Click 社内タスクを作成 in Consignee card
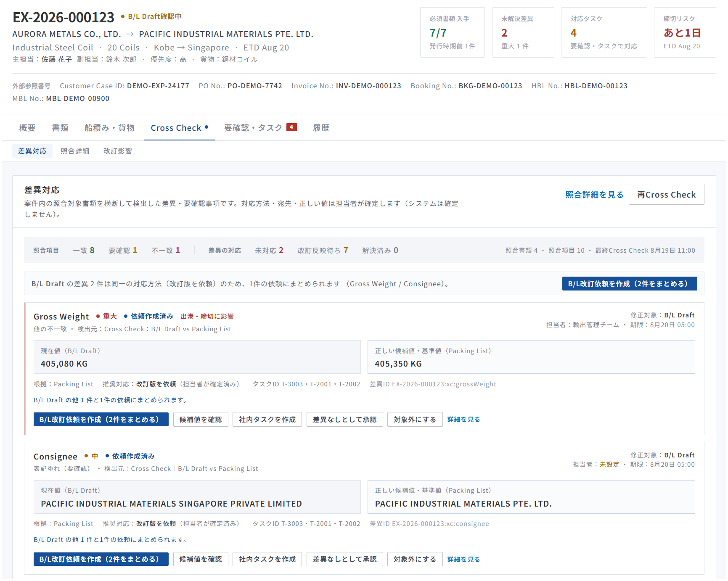Screen dimensions: 728x581 (267, 559)
